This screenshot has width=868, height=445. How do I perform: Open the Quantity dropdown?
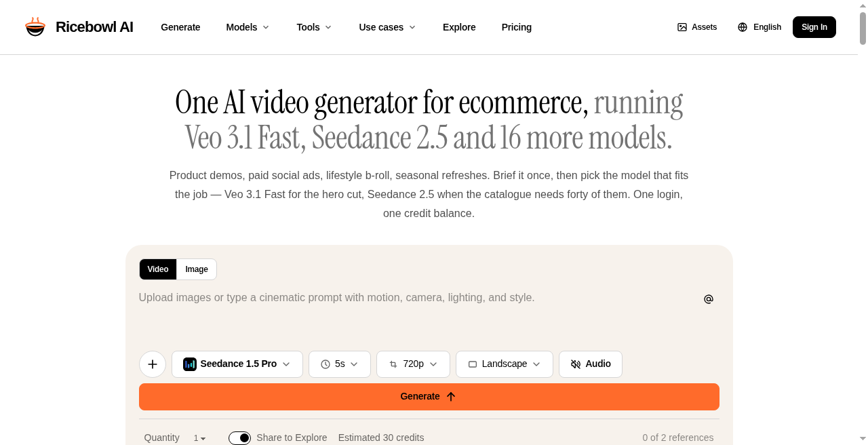[199, 438]
